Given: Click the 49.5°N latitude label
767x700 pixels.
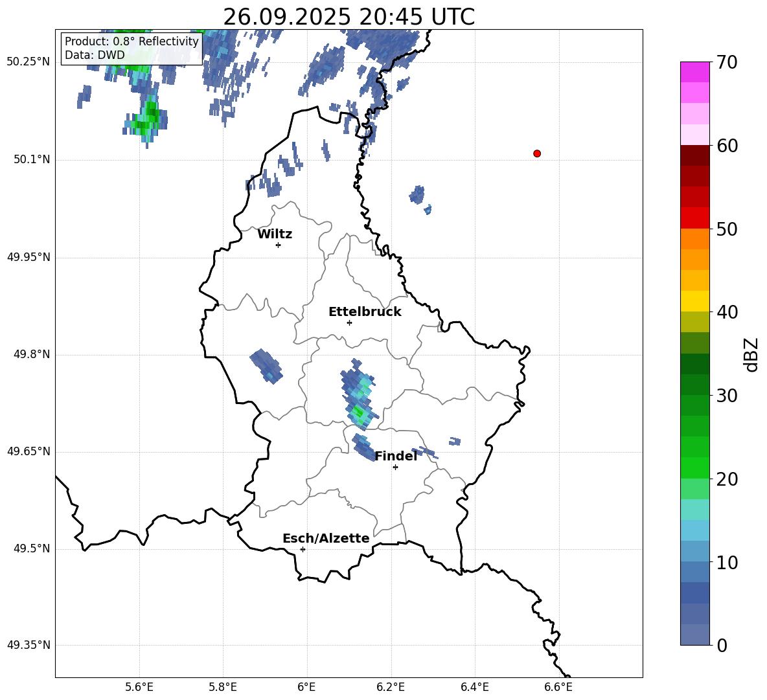Looking at the screenshot, I should pos(32,548).
